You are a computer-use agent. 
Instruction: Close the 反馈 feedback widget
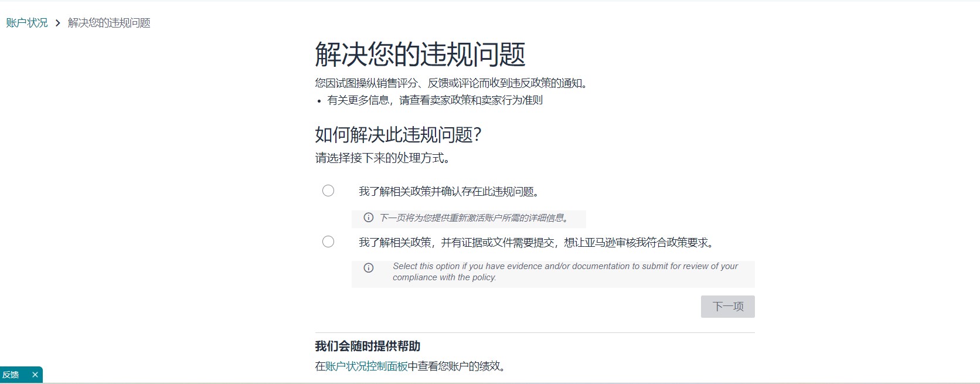pos(35,375)
